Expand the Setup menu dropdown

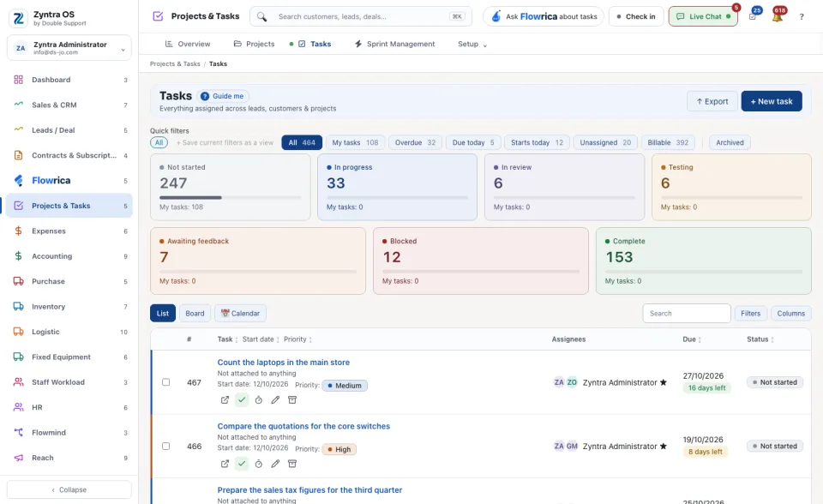coord(472,44)
